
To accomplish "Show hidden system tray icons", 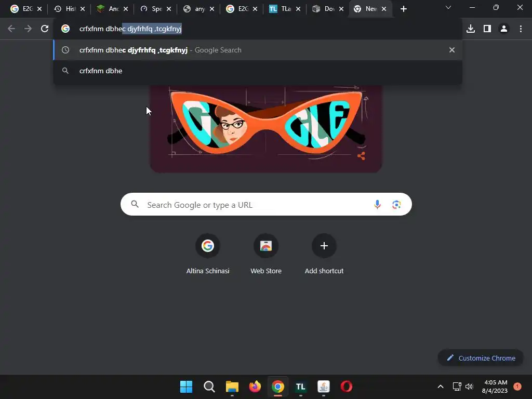I will tap(441, 387).
